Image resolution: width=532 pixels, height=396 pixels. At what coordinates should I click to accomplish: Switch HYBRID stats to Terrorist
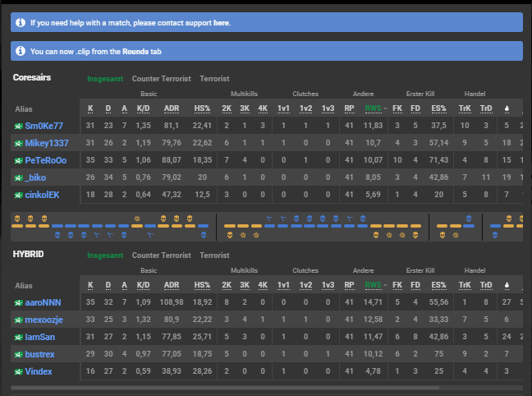click(x=214, y=255)
